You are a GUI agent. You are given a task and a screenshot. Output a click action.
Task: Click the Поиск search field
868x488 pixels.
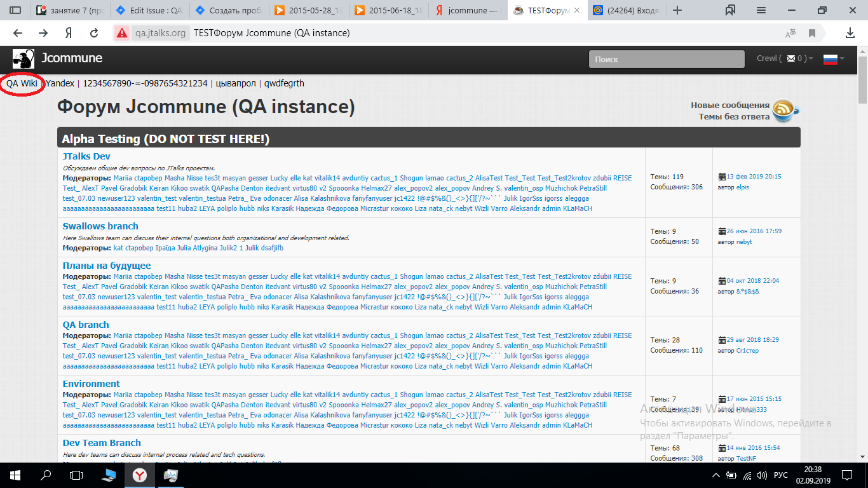(667, 59)
